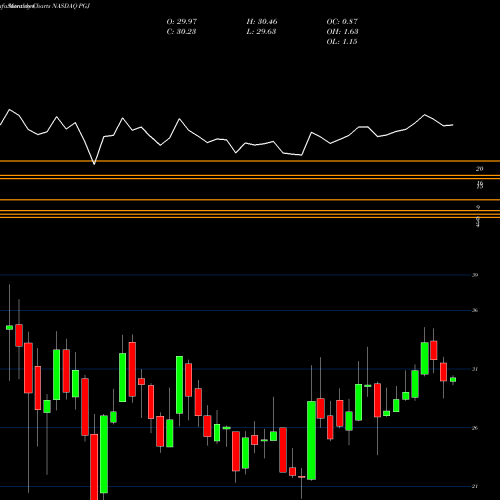Select the high price value H: 30.46

click(x=262, y=22)
